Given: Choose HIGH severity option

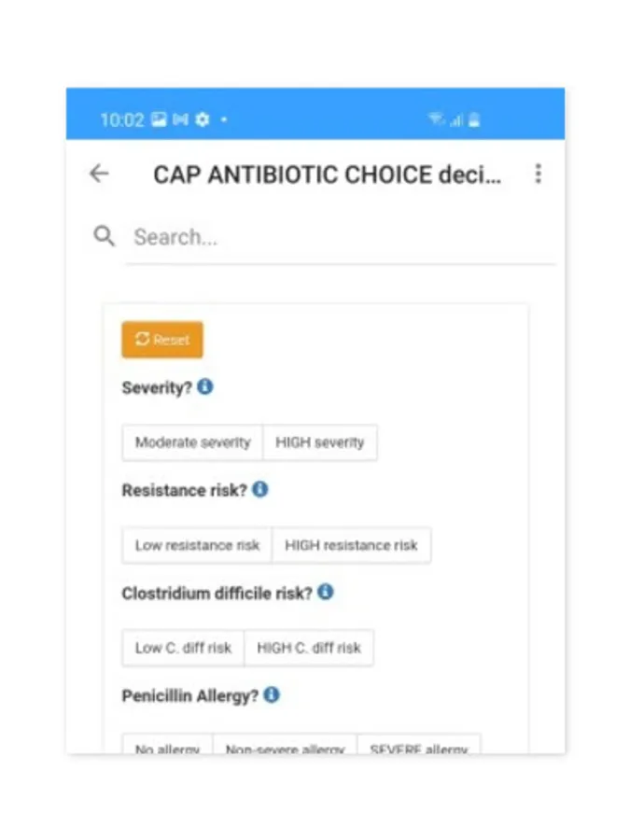Looking at the screenshot, I should (320, 442).
